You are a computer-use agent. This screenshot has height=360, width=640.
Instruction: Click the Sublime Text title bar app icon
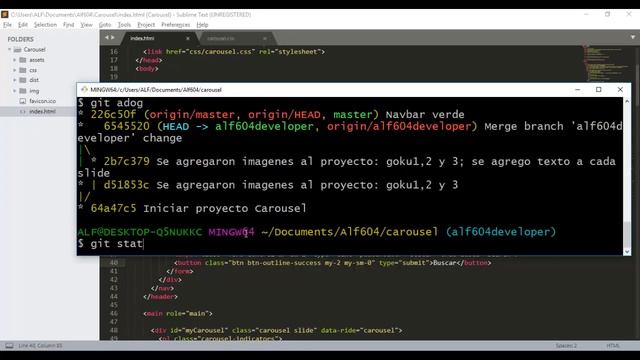(x=4, y=14)
